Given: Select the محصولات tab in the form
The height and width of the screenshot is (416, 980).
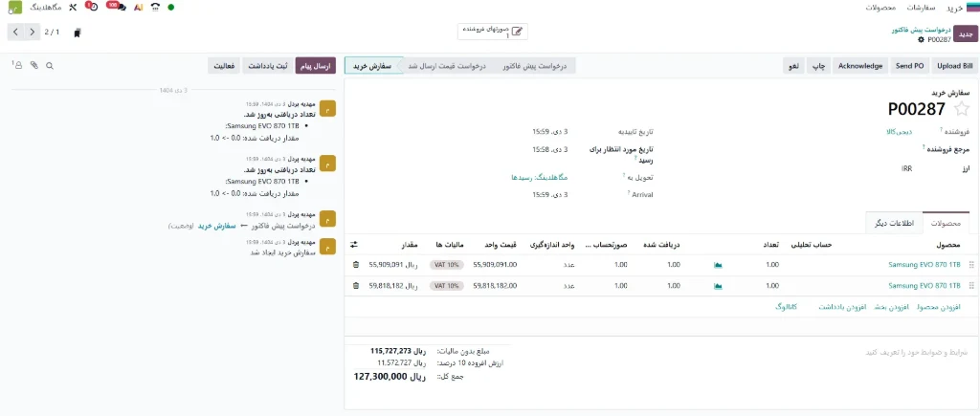Looking at the screenshot, I should tap(946, 223).
